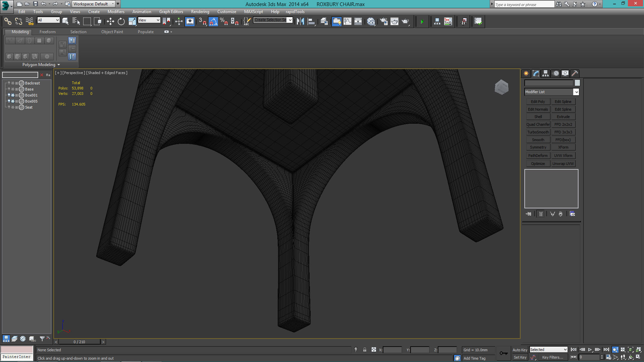Open the Motion command panel tab
Viewport: 644px width, 362px height.
coord(556,73)
